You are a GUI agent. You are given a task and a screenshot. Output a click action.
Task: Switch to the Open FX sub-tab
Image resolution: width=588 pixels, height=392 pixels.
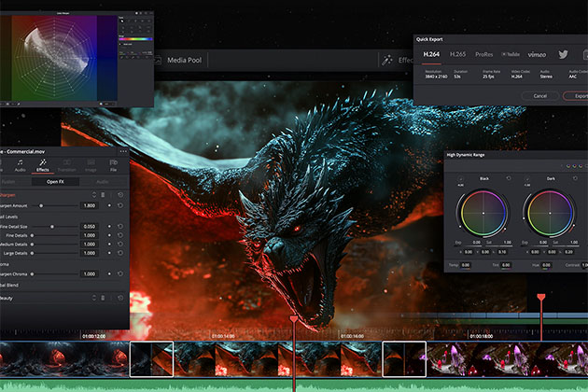click(x=55, y=182)
